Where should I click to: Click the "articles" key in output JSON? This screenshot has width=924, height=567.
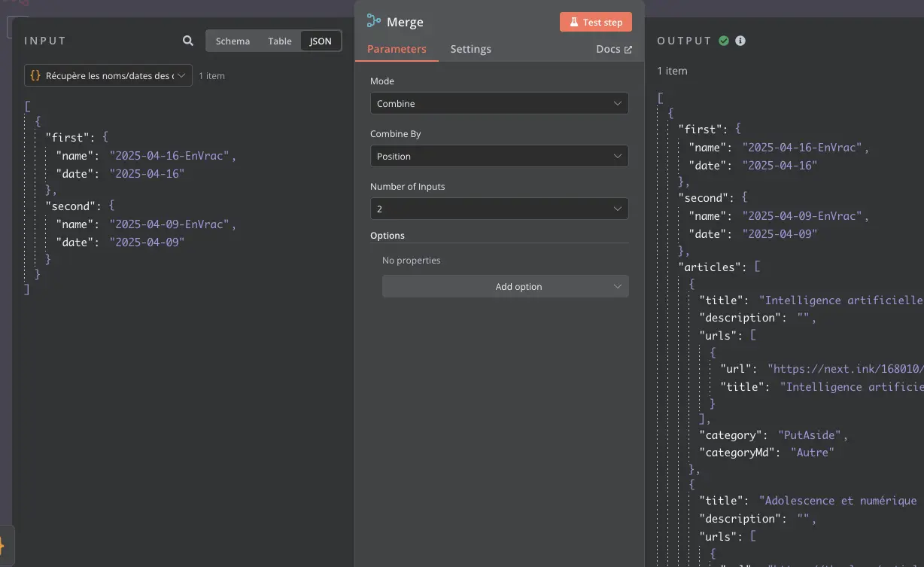pos(712,267)
